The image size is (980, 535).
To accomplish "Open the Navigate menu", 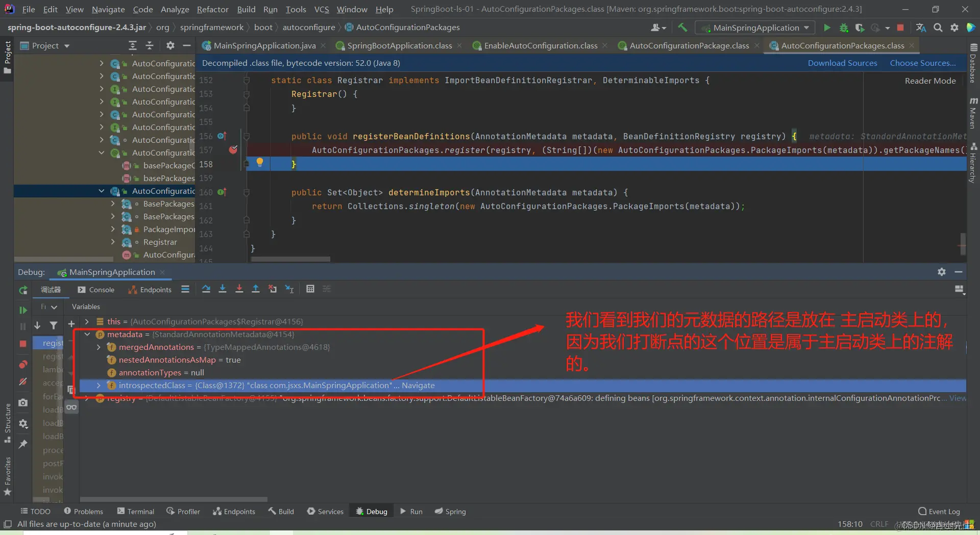I will click(108, 9).
